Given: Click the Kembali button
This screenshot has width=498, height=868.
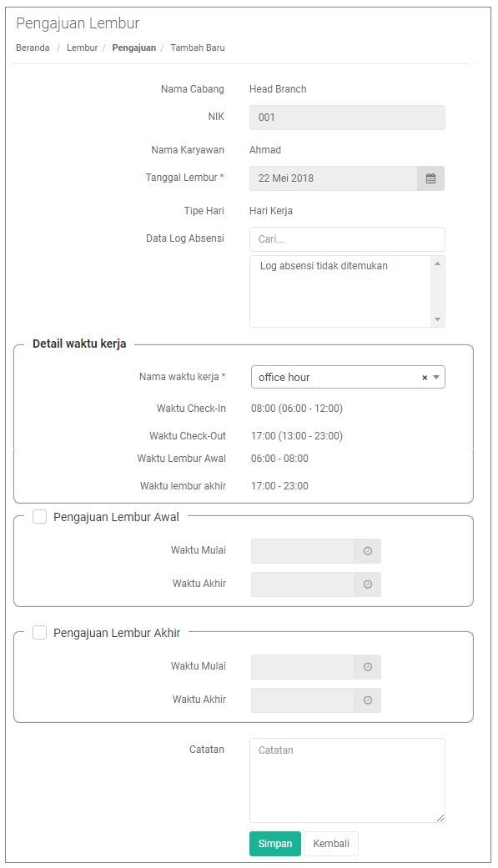Looking at the screenshot, I should click(x=331, y=844).
